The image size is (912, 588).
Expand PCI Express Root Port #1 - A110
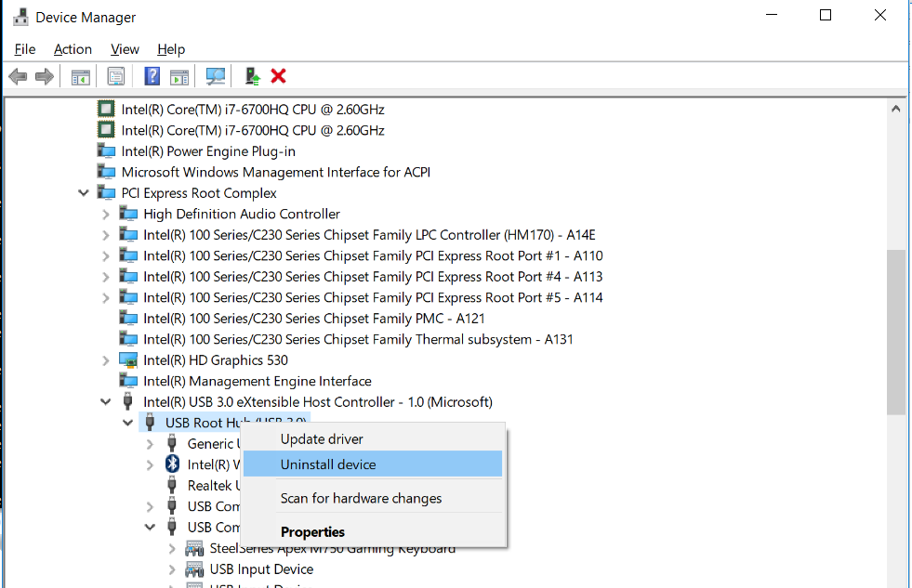106,256
